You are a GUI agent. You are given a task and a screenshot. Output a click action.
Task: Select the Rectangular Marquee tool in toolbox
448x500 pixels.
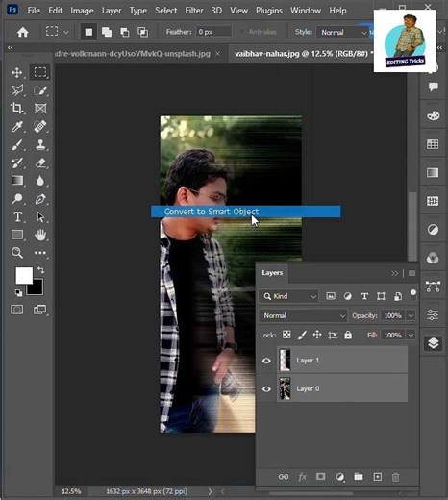[40, 72]
